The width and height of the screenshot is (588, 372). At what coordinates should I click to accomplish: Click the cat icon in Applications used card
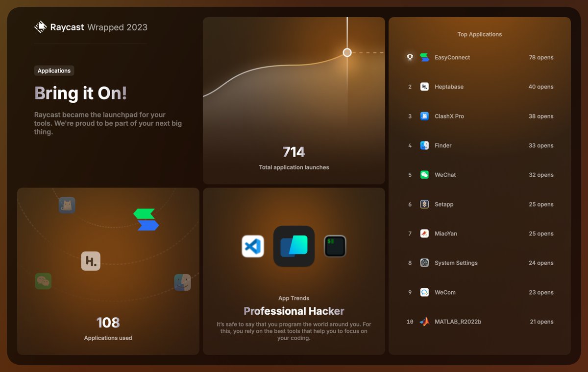pyautogui.click(x=67, y=205)
